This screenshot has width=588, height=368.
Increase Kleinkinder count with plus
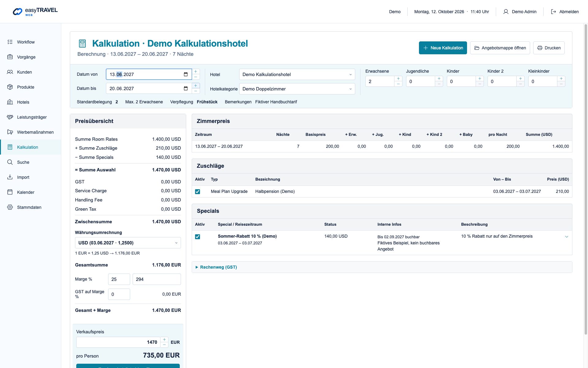(x=561, y=79)
